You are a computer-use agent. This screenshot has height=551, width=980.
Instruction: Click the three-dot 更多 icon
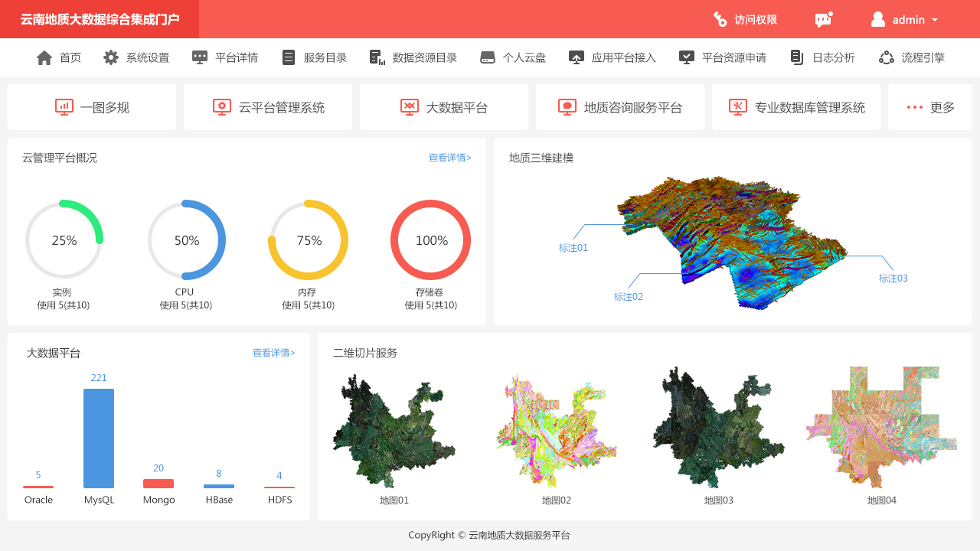click(914, 107)
